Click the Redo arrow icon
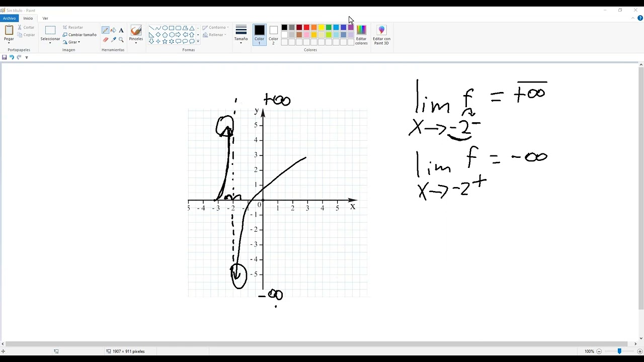Viewport: 644px width, 362px height. point(19,57)
